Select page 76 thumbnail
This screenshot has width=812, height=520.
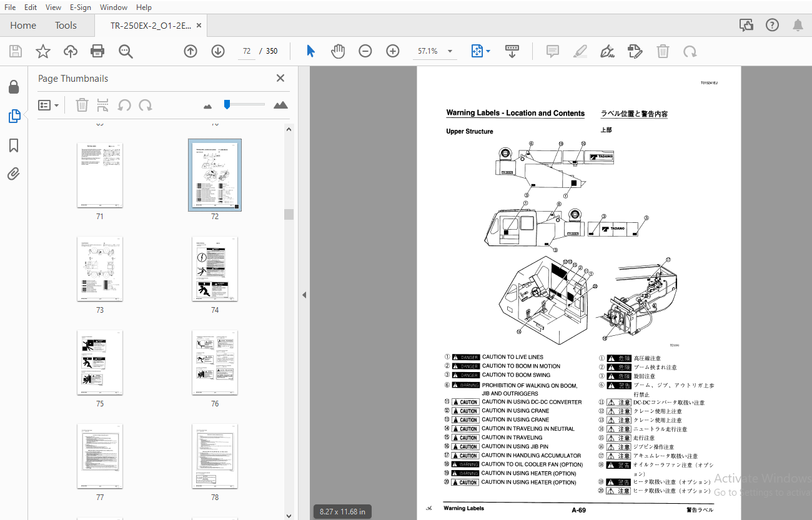click(215, 363)
